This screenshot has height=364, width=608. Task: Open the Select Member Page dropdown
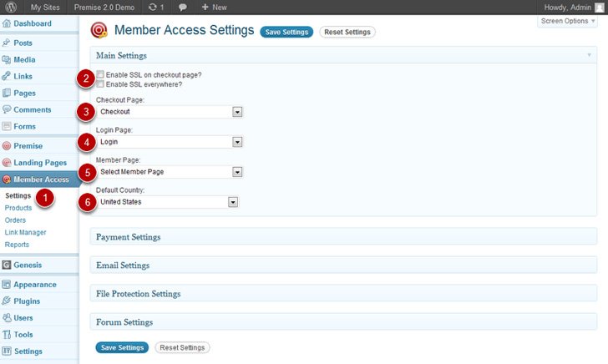[170, 172]
